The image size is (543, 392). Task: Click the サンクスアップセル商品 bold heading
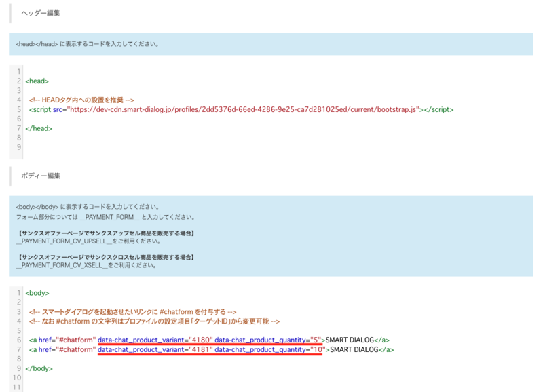point(106,233)
